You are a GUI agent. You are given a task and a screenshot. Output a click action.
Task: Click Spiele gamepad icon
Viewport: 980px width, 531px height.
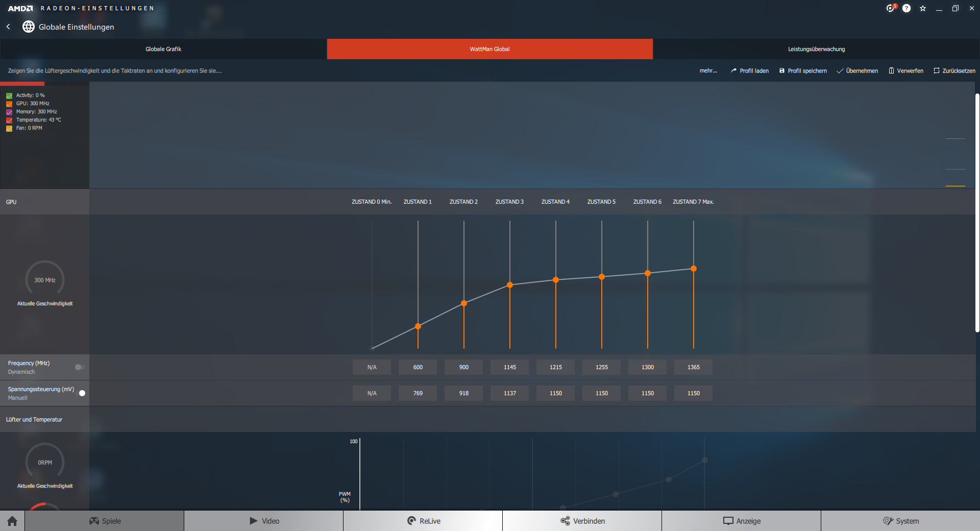pos(94,521)
